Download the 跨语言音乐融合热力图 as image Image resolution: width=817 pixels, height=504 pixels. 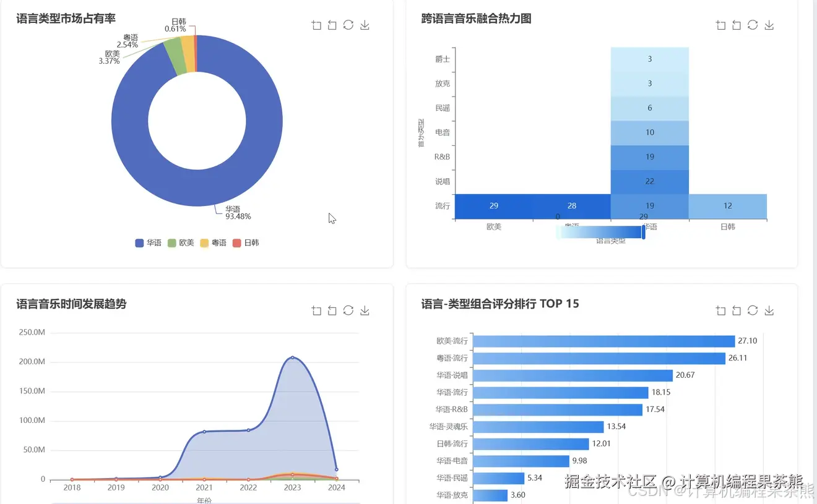click(769, 25)
